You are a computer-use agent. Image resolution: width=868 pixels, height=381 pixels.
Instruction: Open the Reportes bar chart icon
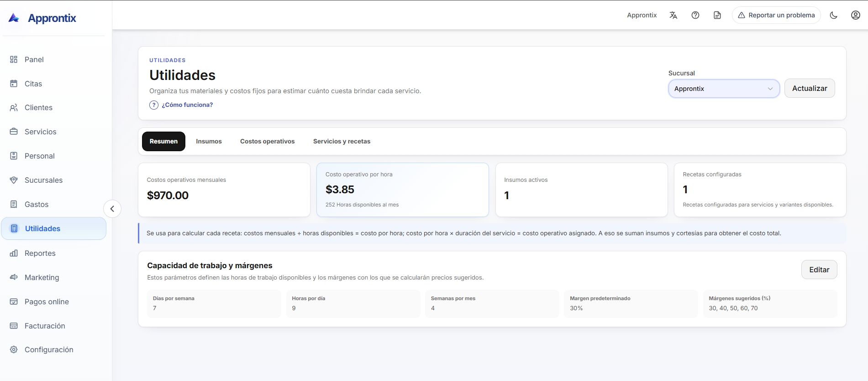pyautogui.click(x=14, y=253)
